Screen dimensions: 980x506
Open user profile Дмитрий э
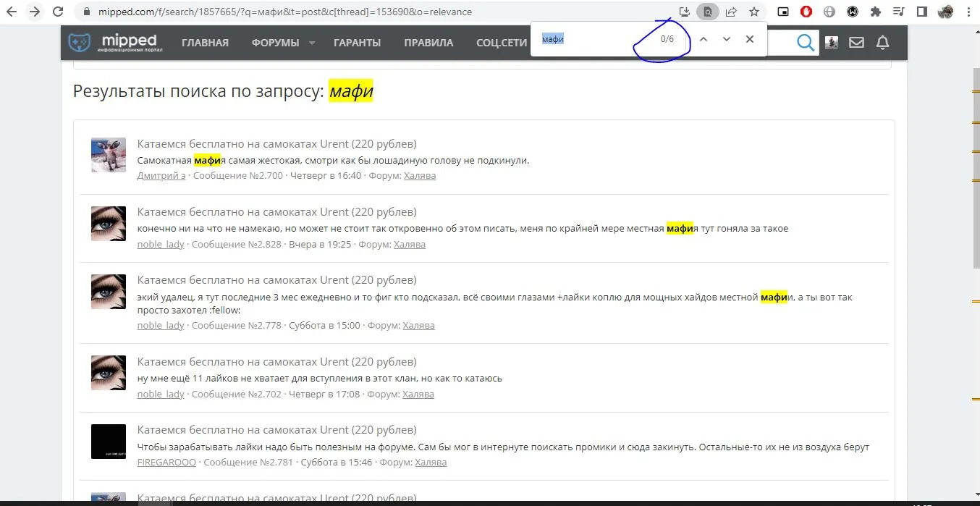click(161, 176)
